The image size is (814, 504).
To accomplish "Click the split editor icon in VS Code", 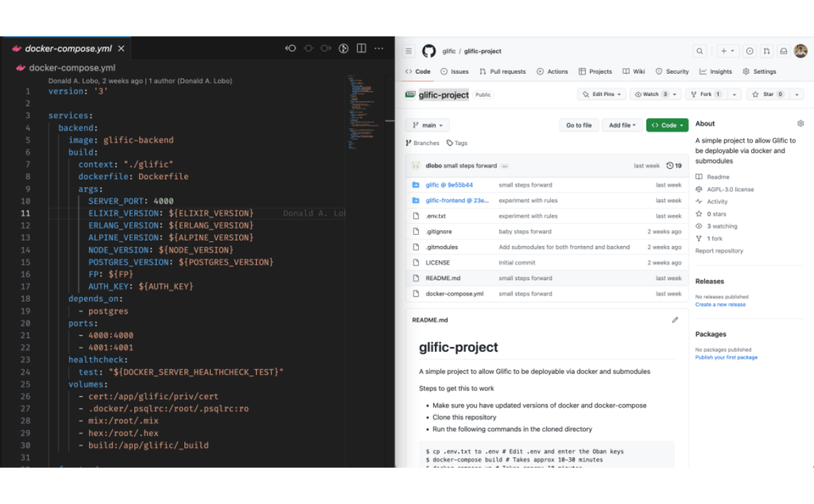I will coord(361,48).
